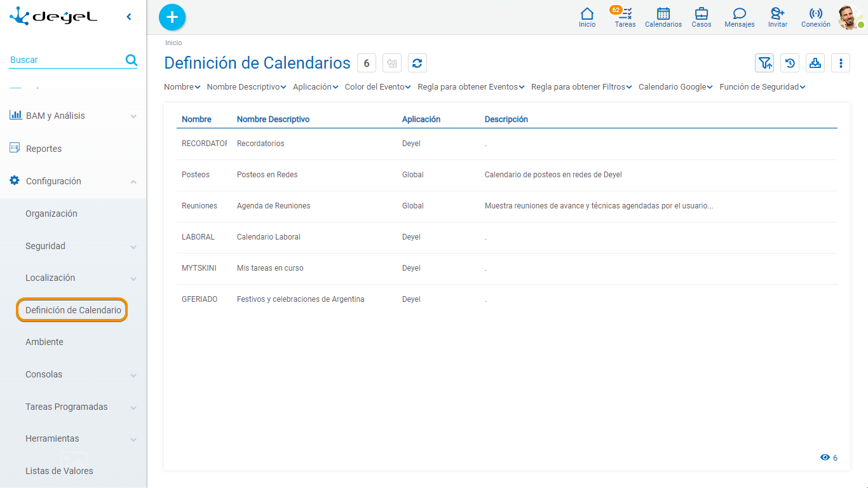
Task: Open the Calendario Google filter dropdown
Action: pos(674,86)
